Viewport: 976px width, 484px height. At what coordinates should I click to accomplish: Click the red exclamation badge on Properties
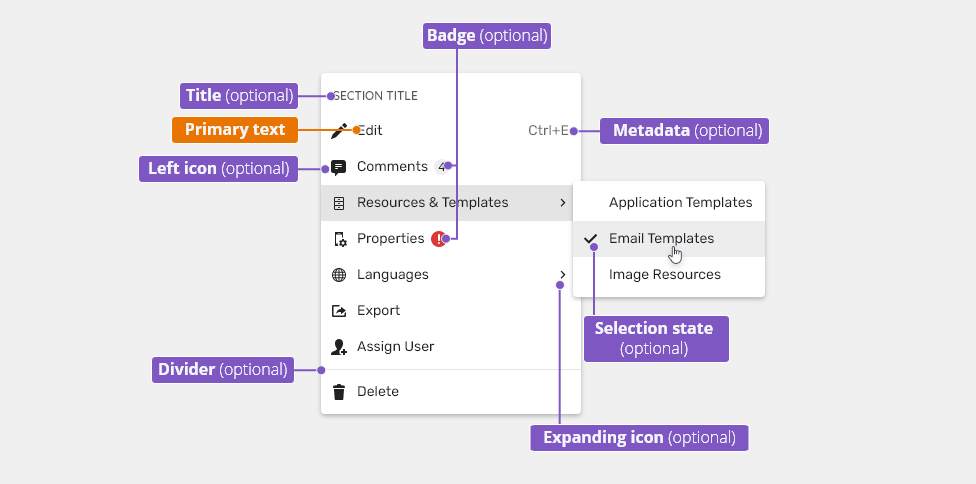[438, 239]
